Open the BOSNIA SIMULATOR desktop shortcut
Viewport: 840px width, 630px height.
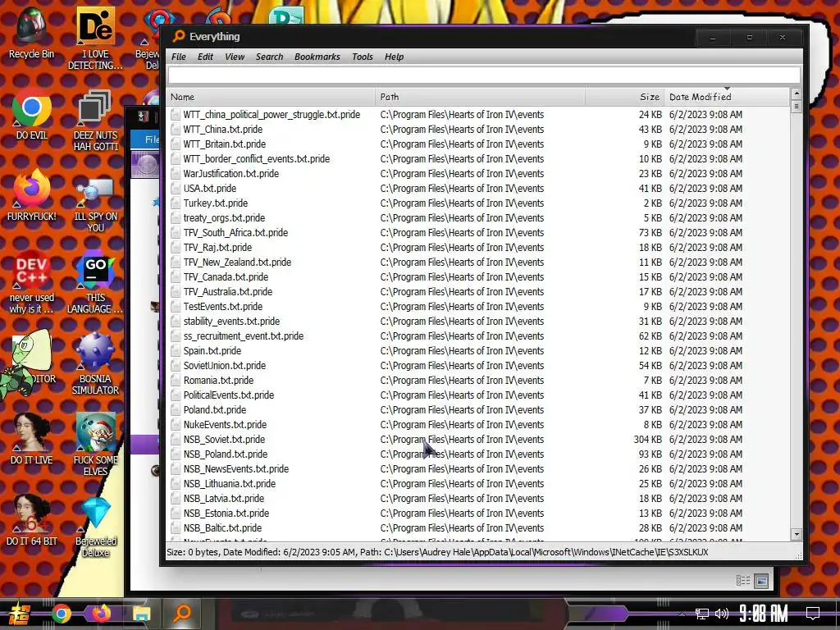(x=95, y=364)
